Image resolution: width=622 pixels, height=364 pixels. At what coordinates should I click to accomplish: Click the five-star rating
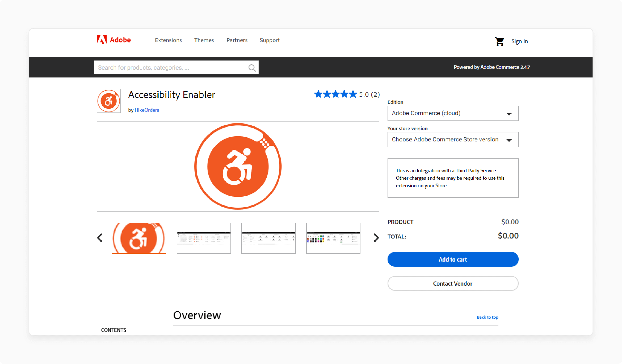(335, 94)
